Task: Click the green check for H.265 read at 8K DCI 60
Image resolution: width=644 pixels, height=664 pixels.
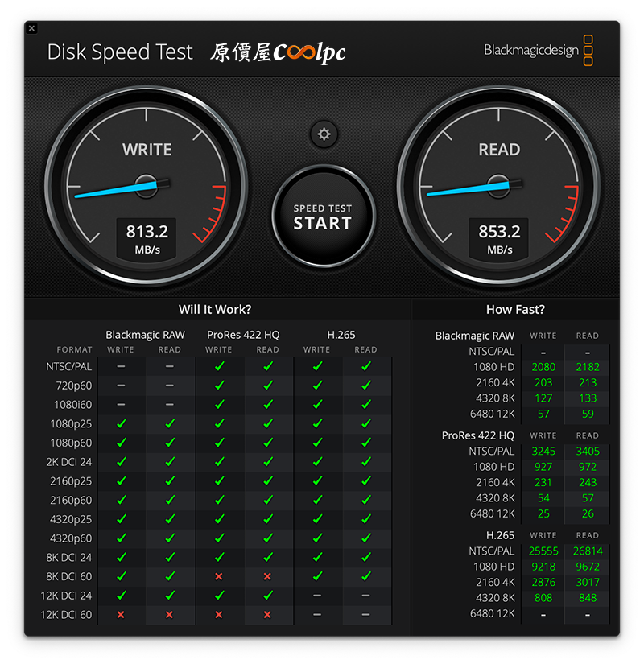Action: (x=366, y=576)
